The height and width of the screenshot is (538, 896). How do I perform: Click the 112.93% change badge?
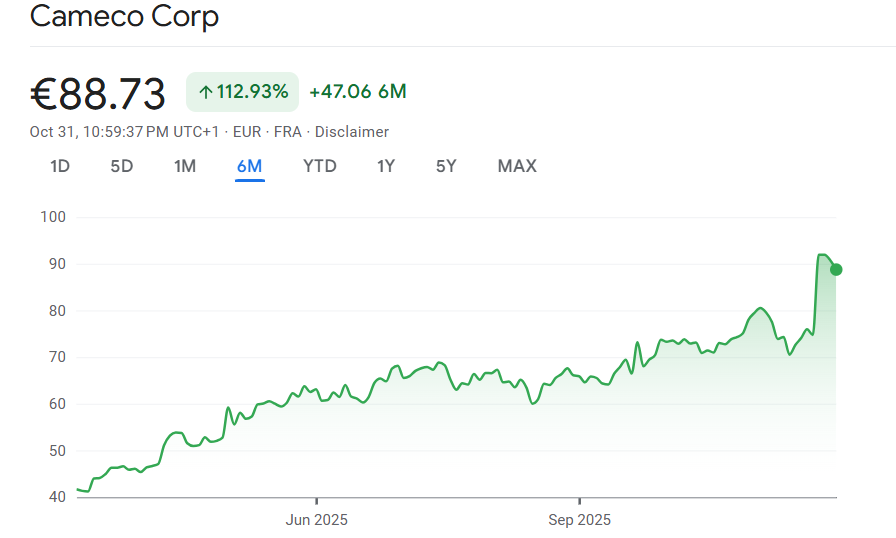pyautogui.click(x=242, y=92)
